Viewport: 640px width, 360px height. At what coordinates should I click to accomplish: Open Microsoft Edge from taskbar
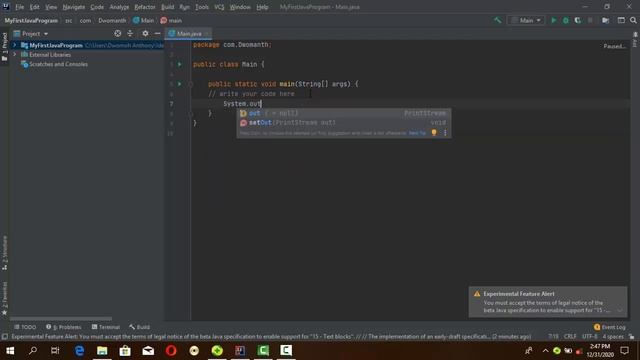pos(79,351)
